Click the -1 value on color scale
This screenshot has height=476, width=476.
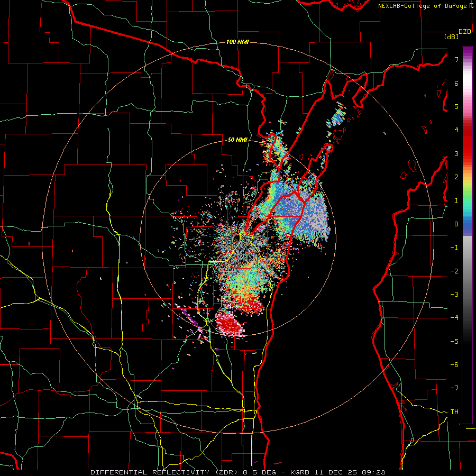pos(454,247)
